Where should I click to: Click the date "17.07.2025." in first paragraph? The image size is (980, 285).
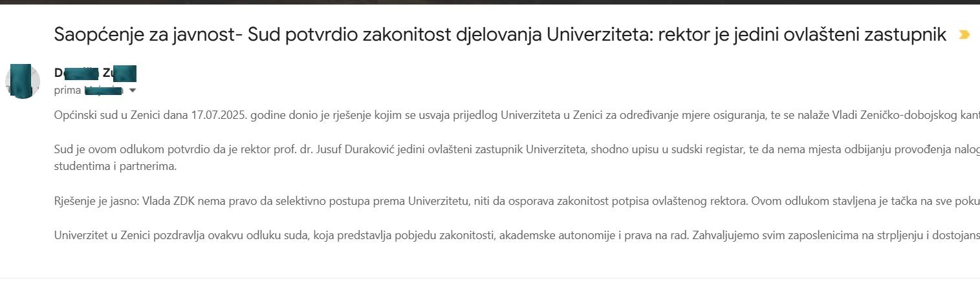(219, 116)
